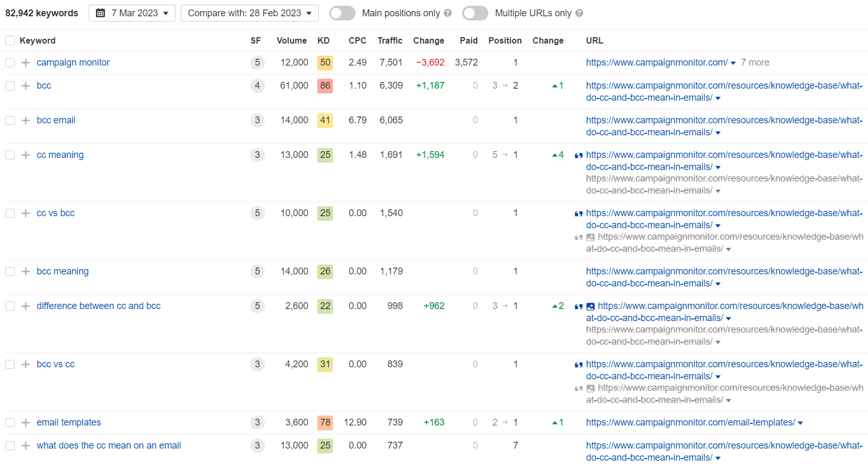This screenshot has width=868, height=468.
Task: Toggle Multiple URLs only switch
Action: [x=475, y=13]
